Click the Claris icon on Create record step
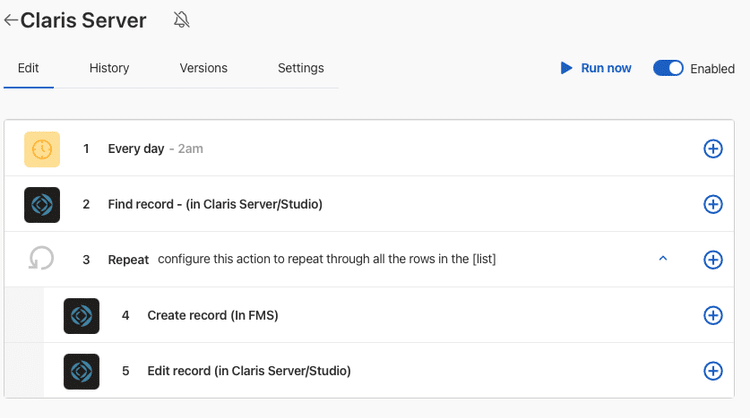 point(81,315)
